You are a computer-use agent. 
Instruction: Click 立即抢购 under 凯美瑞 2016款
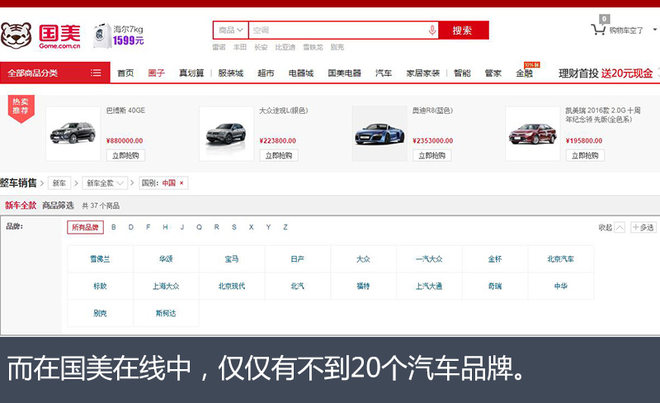[585, 155]
